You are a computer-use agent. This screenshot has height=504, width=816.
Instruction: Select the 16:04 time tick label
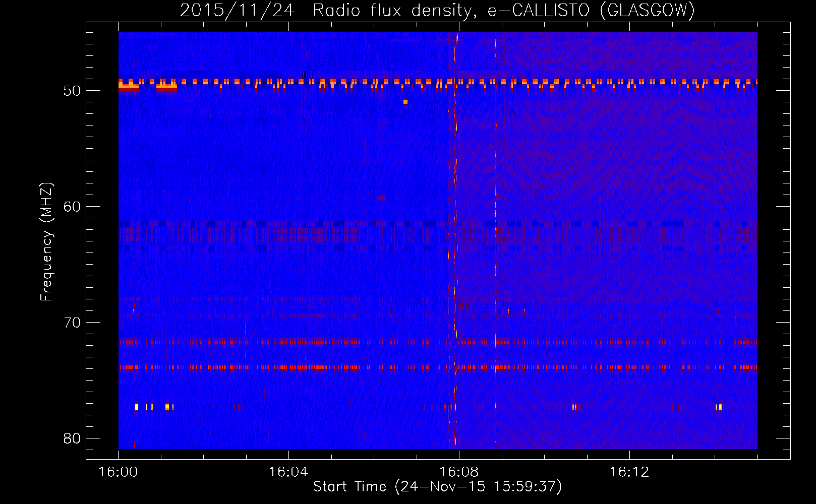tap(288, 472)
